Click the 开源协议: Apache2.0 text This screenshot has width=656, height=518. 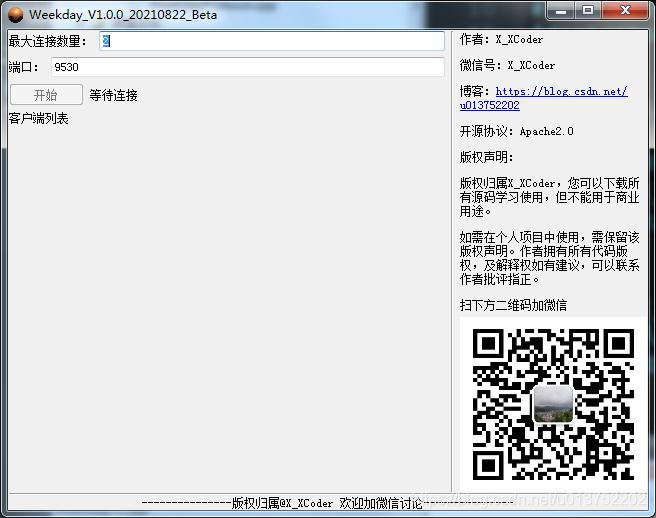(516, 131)
